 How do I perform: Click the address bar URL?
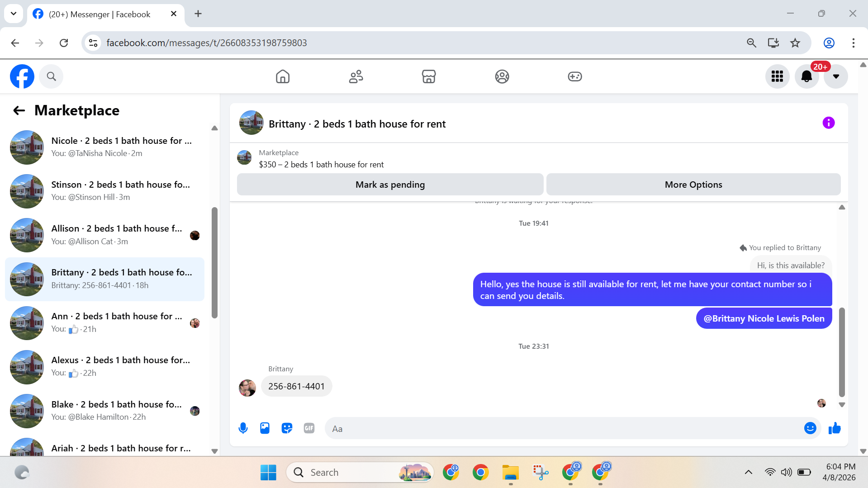pos(207,43)
